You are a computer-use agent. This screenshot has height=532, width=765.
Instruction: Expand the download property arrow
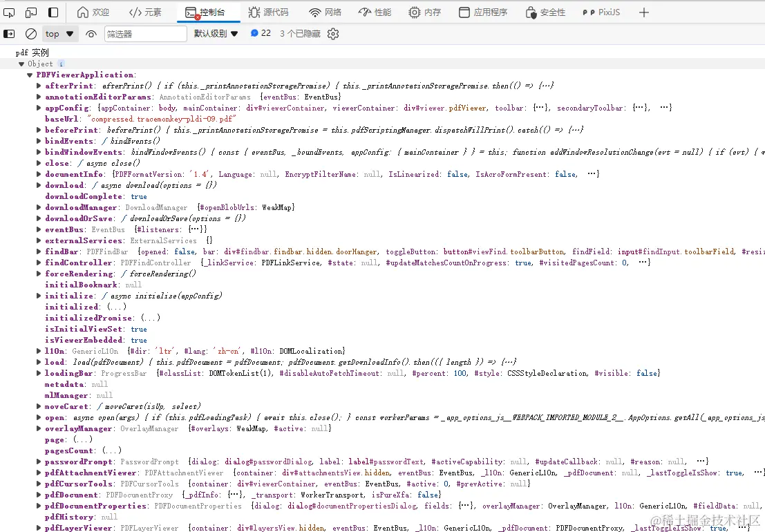point(39,185)
